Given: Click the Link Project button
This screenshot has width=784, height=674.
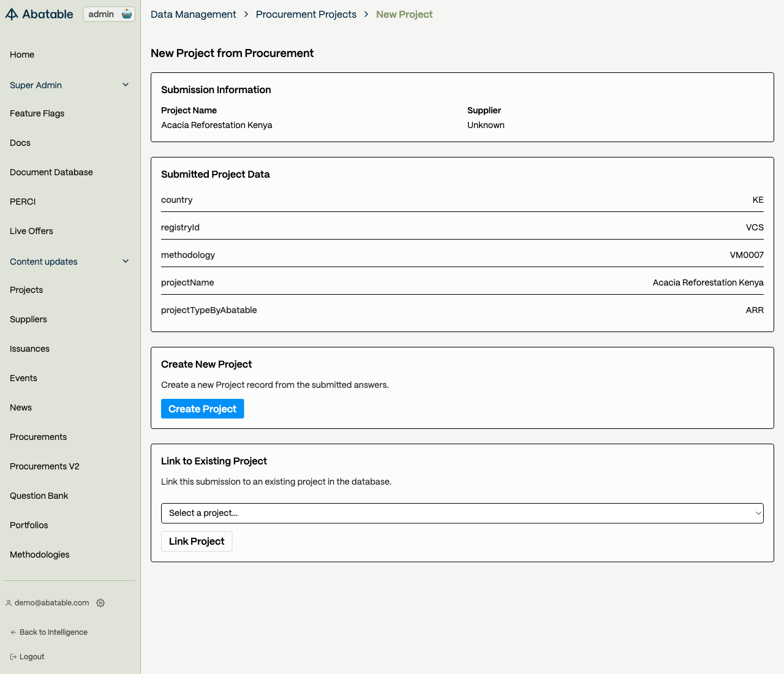Looking at the screenshot, I should 197,542.
